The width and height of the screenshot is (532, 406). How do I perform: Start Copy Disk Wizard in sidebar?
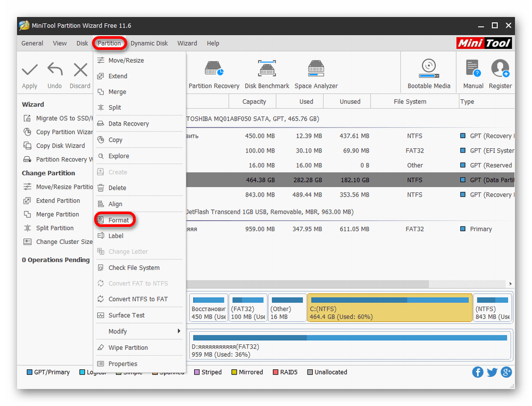[54, 146]
